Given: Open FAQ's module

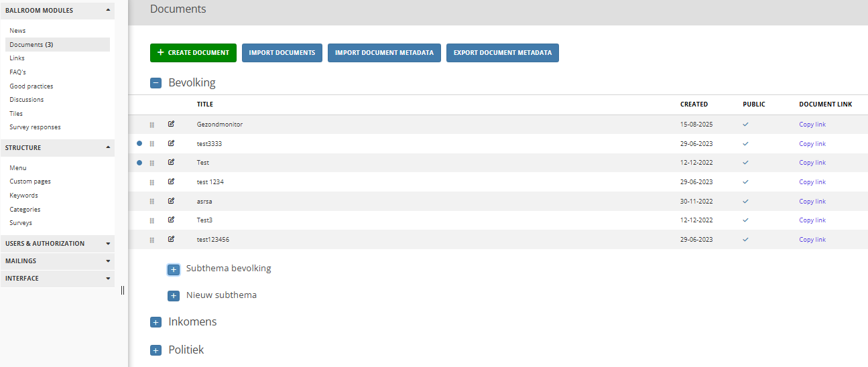Looking at the screenshot, I should pos(18,72).
